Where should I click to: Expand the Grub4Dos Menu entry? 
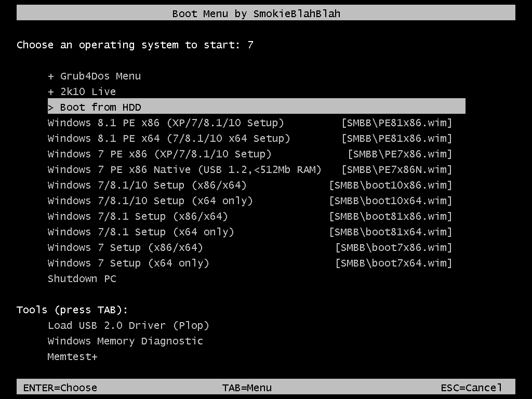pos(95,76)
